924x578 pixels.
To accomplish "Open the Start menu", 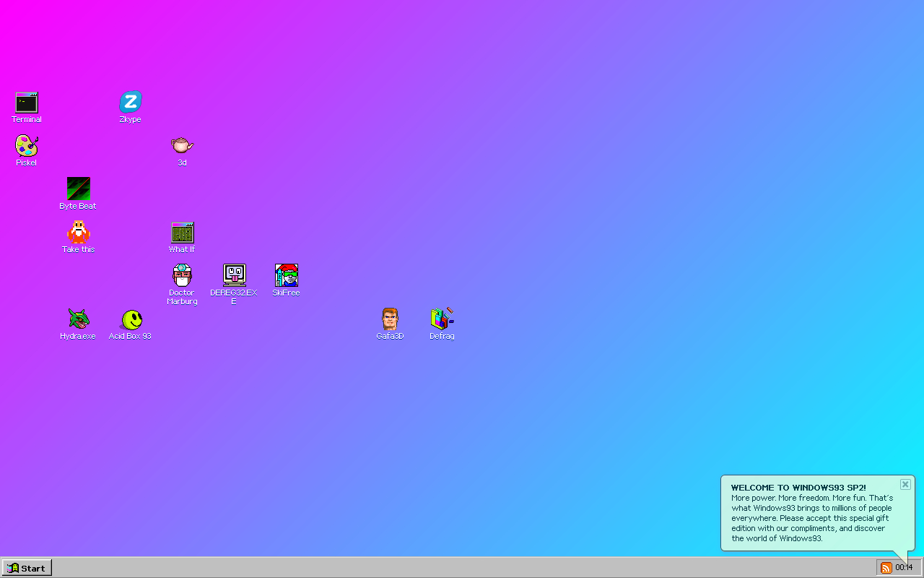I will (x=27, y=568).
